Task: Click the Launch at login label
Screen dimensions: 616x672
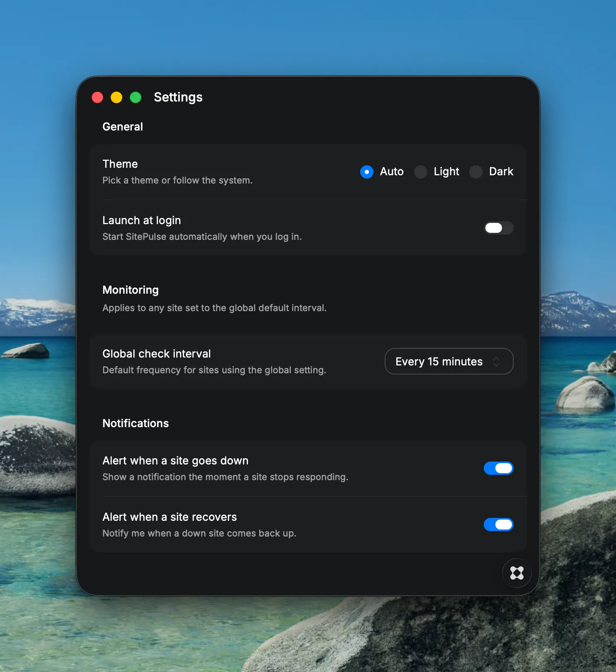Action: 142,220
